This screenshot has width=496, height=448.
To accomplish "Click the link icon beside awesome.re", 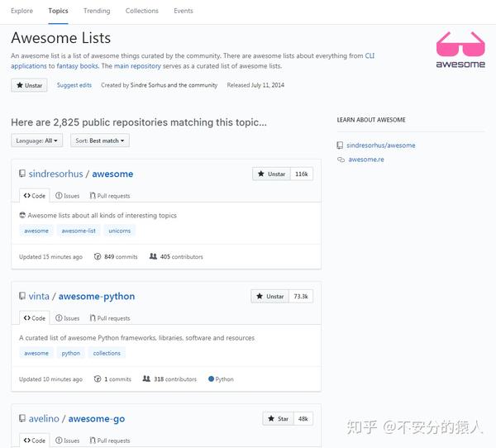I will tap(341, 160).
